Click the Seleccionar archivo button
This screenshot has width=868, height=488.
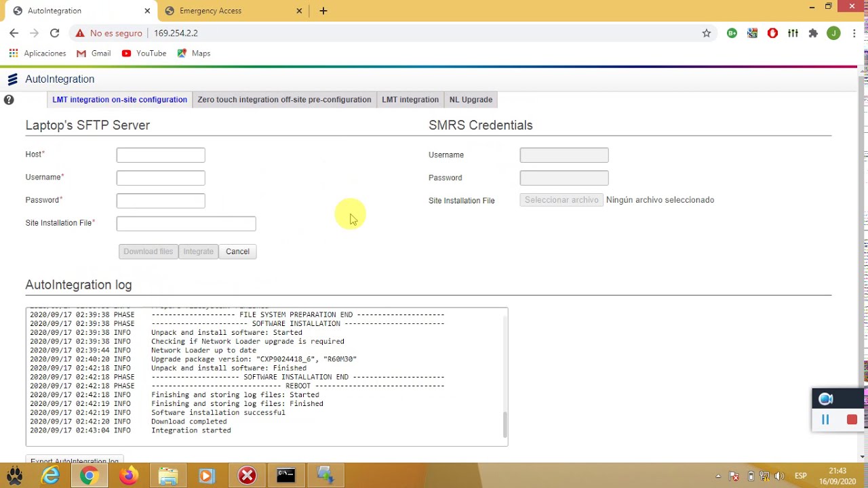[x=561, y=200]
